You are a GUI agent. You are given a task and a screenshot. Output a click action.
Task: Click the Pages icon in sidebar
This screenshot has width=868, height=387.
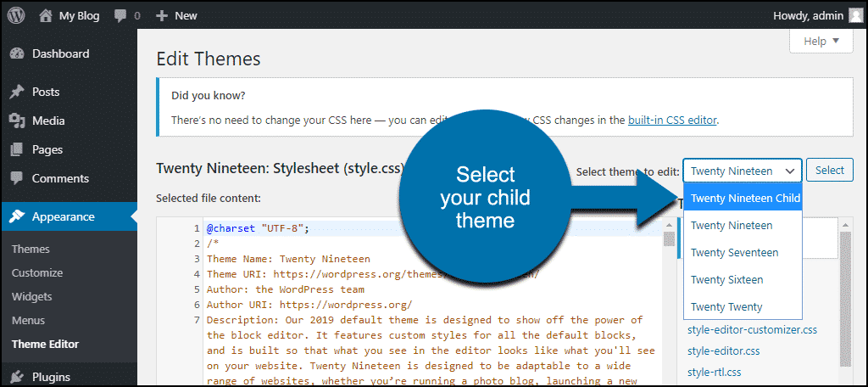[17, 149]
